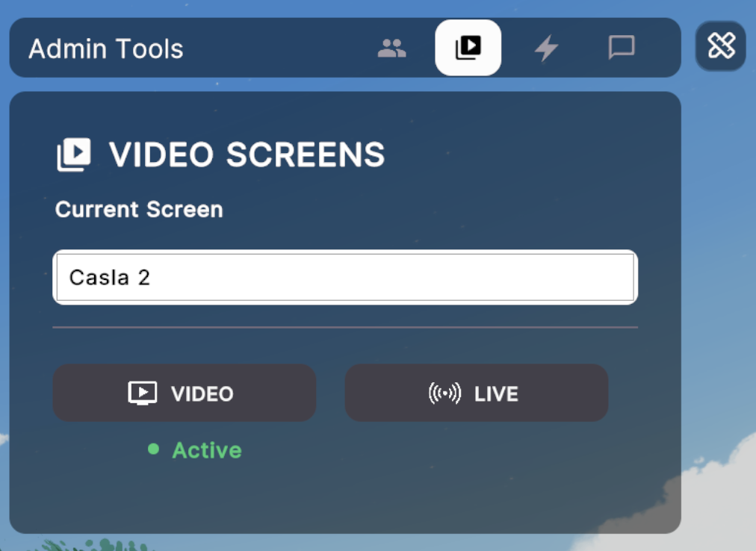
Task: Select the Video Screens tab icon
Action: [468, 48]
